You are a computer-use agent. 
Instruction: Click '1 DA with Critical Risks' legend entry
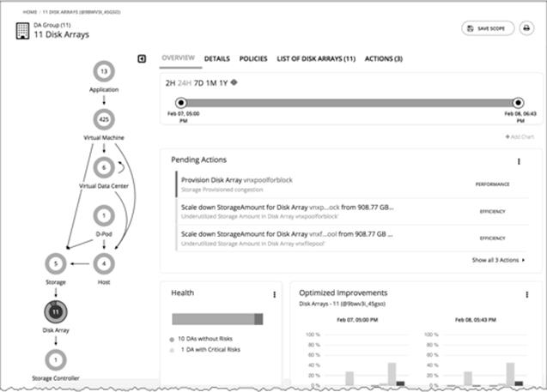205,349
